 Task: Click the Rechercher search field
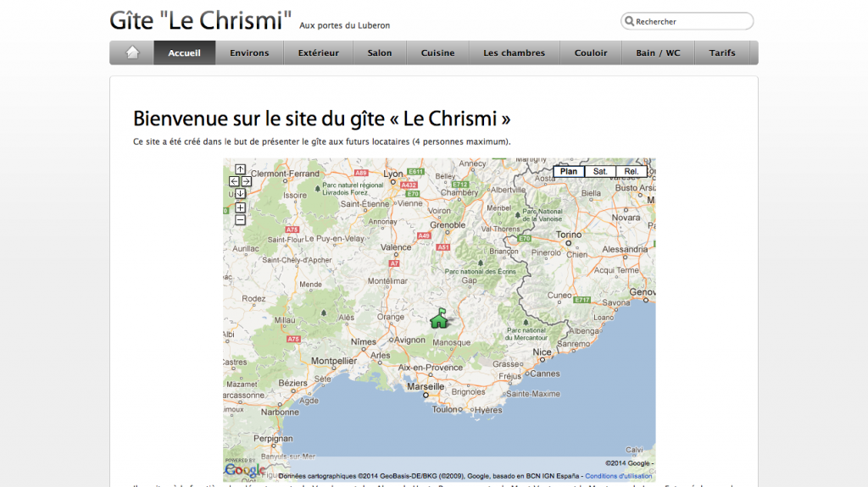[x=690, y=21]
